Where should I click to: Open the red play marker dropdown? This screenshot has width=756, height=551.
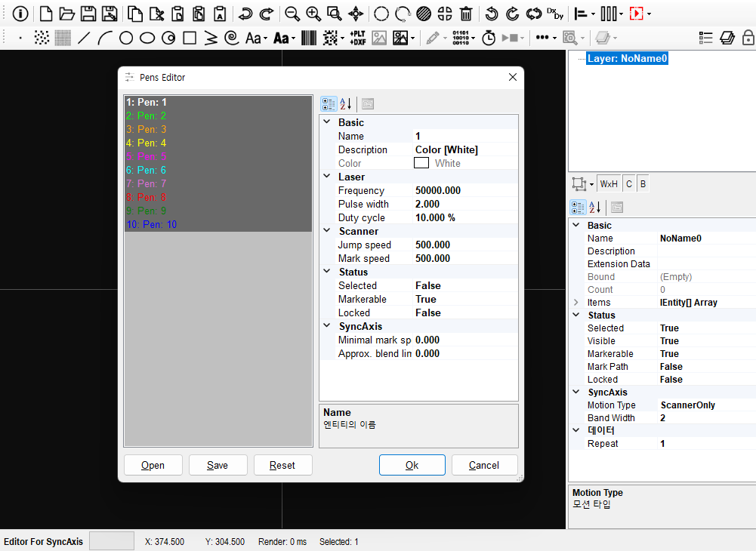[650, 14]
